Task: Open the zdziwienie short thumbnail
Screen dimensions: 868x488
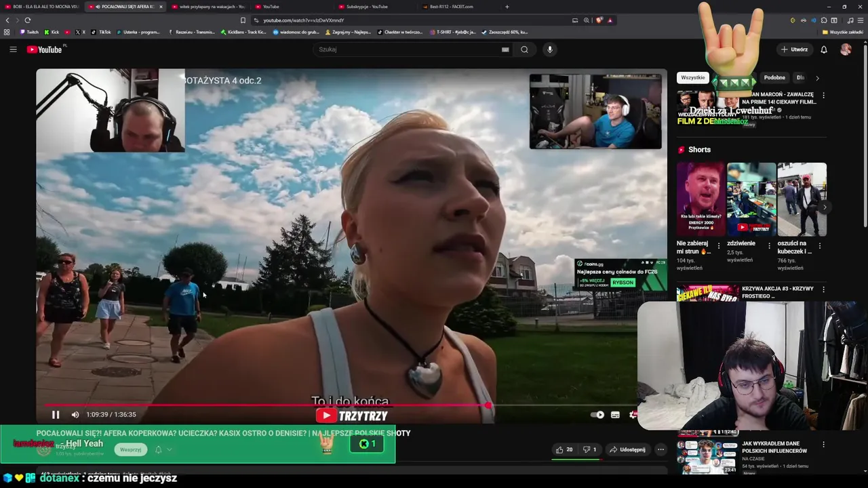Action: [x=751, y=199]
